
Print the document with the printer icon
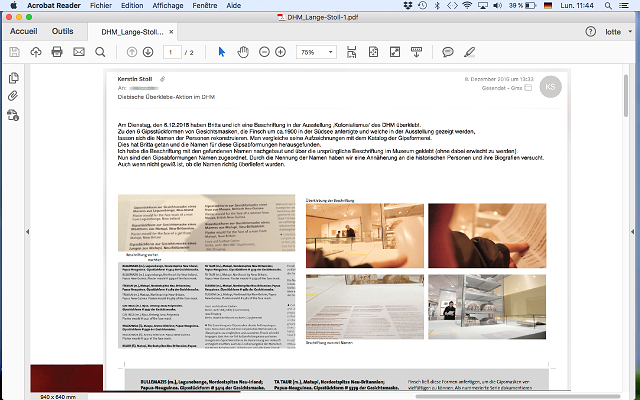[x=57, y=52]
